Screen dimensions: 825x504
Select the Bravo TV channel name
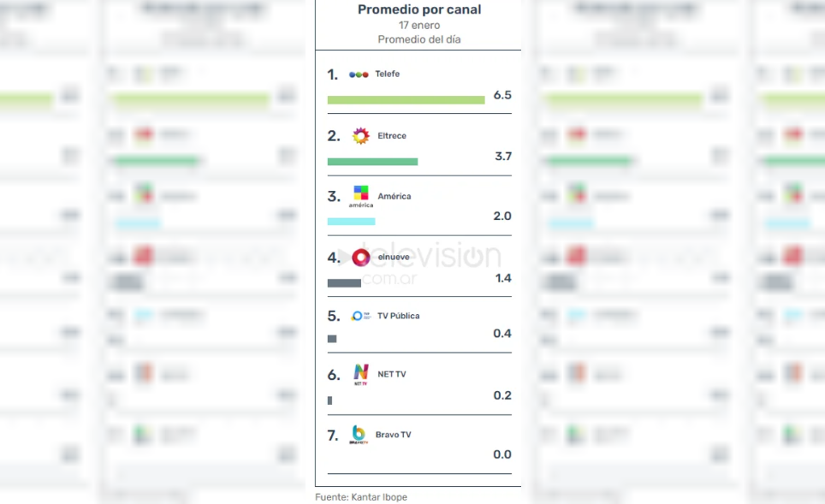coord(393,435)
